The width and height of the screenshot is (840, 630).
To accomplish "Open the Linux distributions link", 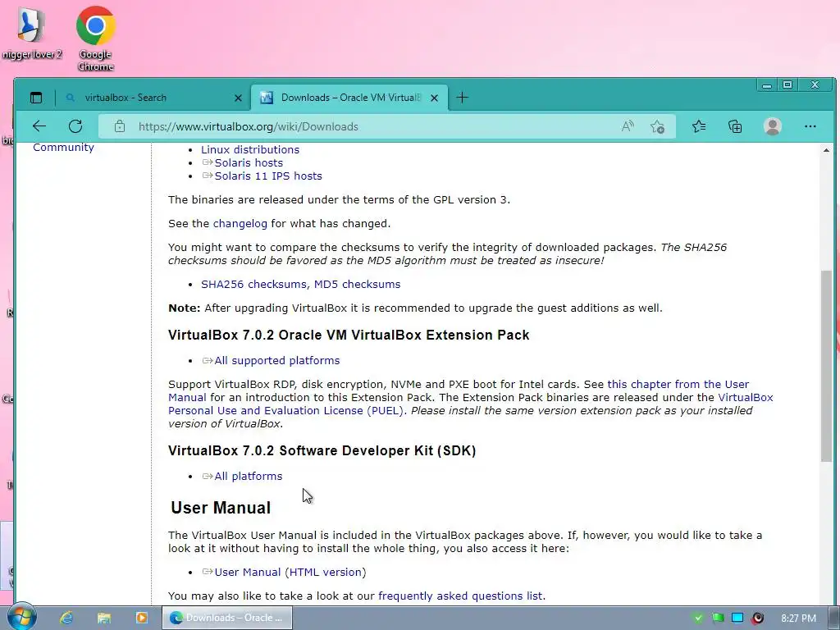I will [x=250, y=149].
